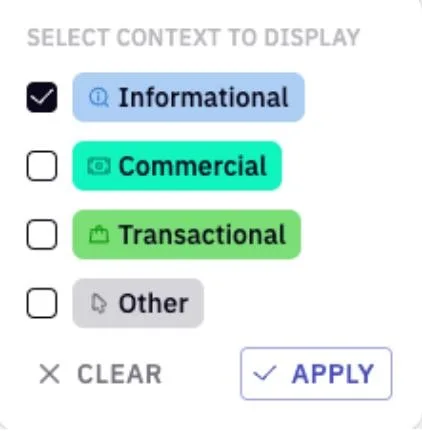The width and height of the screenshot is (422, 431).
Task: Click the CLEAR text button
Action: coord(119,374)
